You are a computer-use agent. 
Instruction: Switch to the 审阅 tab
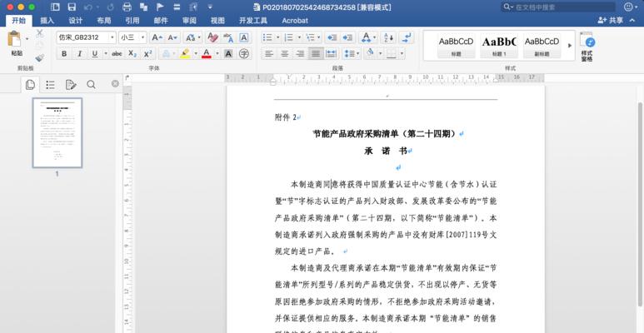coord(189,21)
